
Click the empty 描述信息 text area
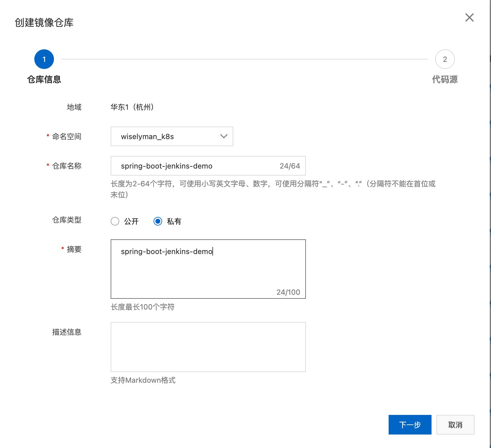pyautogui.click(x=208, y=346)
